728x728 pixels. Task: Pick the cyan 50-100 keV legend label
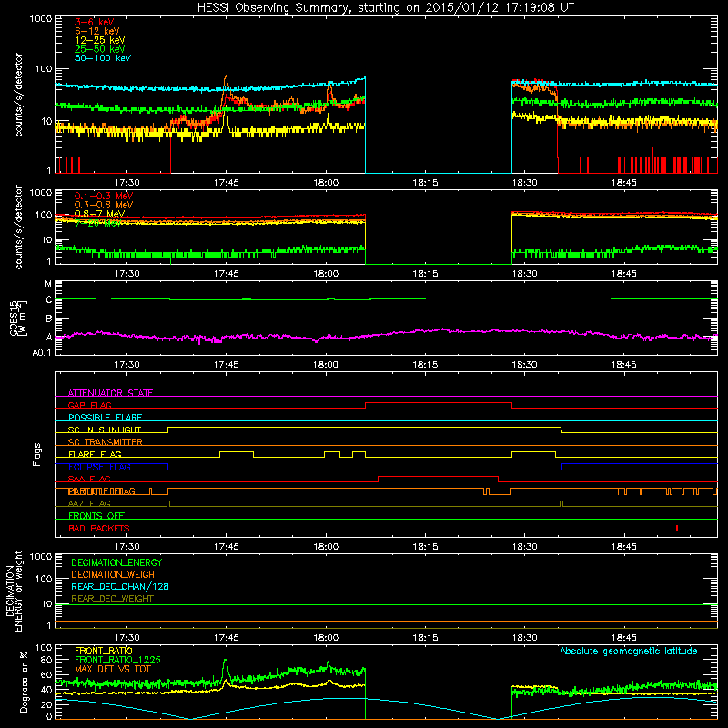coord(103,58)
